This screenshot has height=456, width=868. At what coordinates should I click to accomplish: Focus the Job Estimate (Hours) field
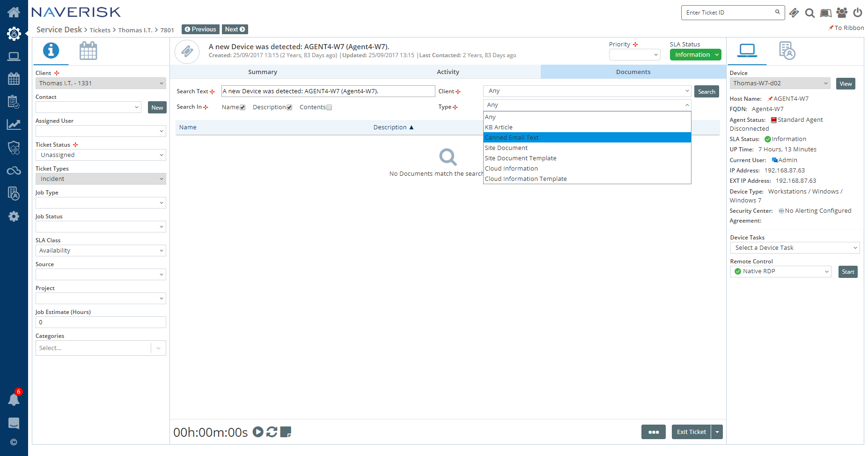coord(101,322)
